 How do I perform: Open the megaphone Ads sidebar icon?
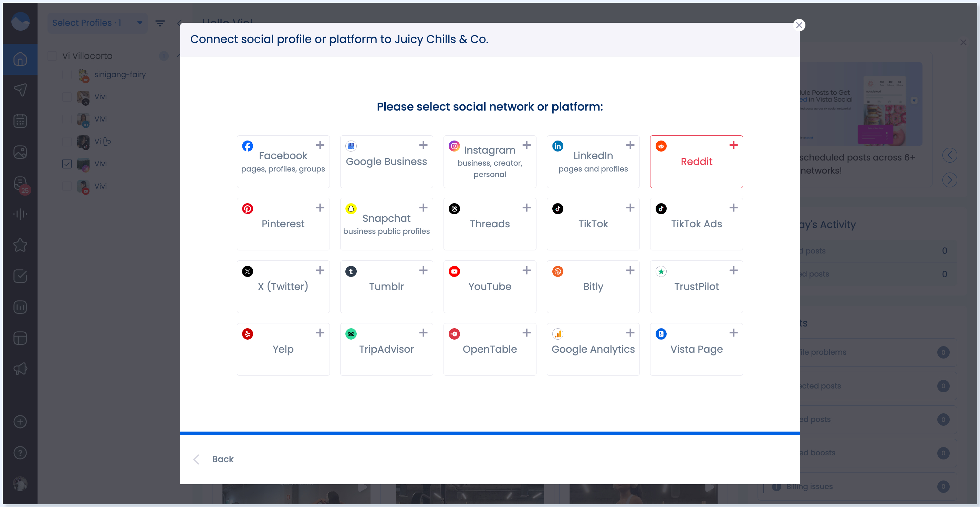(x=20, y=369)
